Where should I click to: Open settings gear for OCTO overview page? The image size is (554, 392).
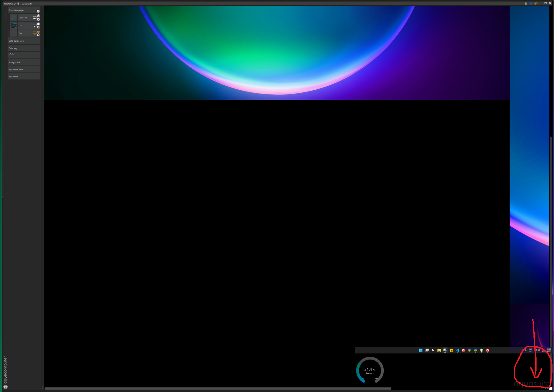[38, 27]
